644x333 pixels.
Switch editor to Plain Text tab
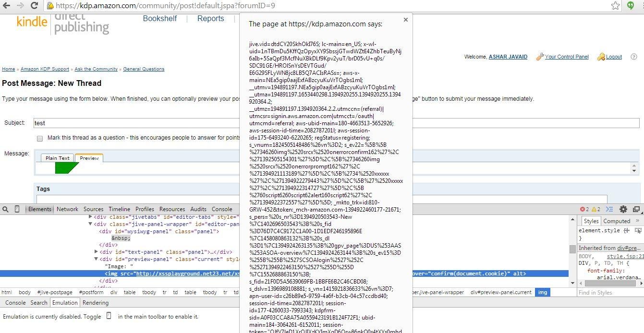coord(58,158)
